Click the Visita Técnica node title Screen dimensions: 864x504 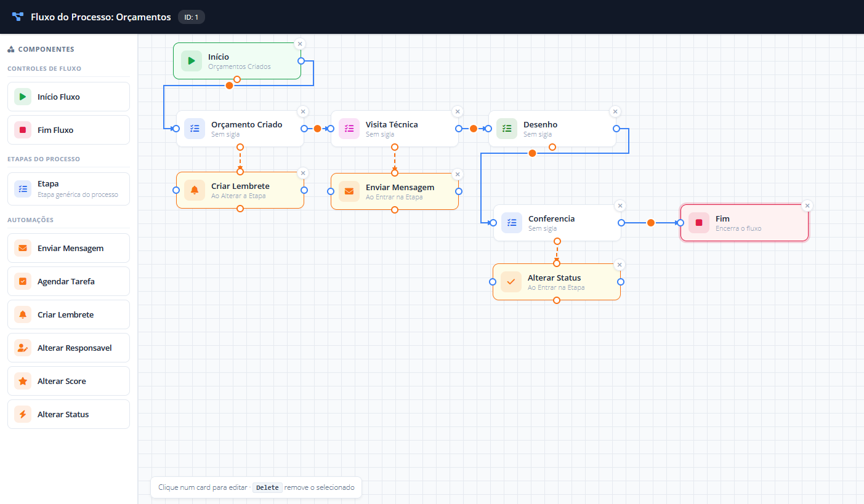coord(392,124)
